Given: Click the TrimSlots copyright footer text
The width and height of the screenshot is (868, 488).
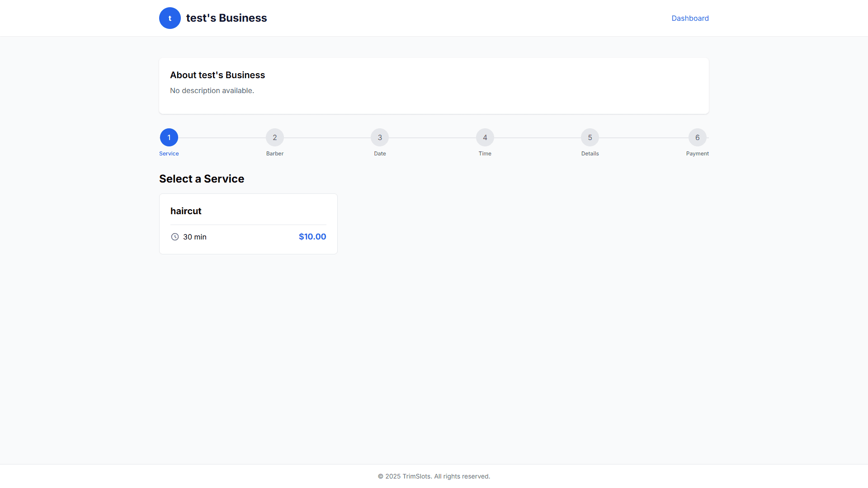Looking at the screenshot, I should tap(434, 476).
